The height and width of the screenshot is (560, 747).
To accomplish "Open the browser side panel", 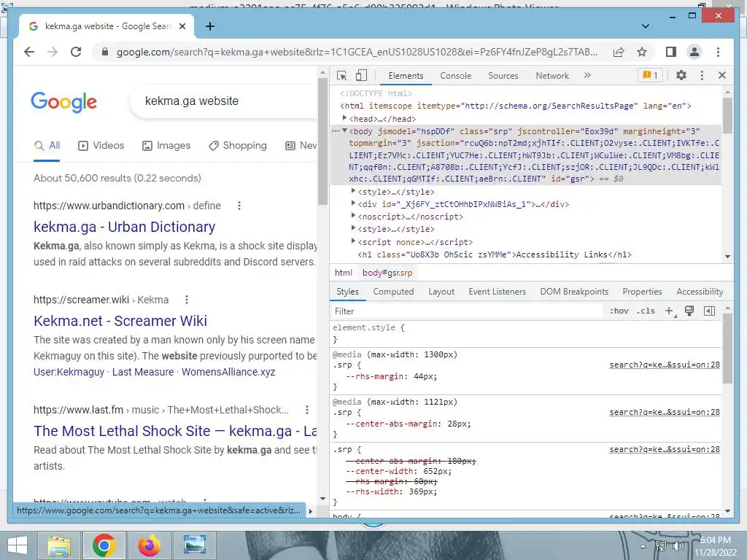I will click(x=671, y=52).
